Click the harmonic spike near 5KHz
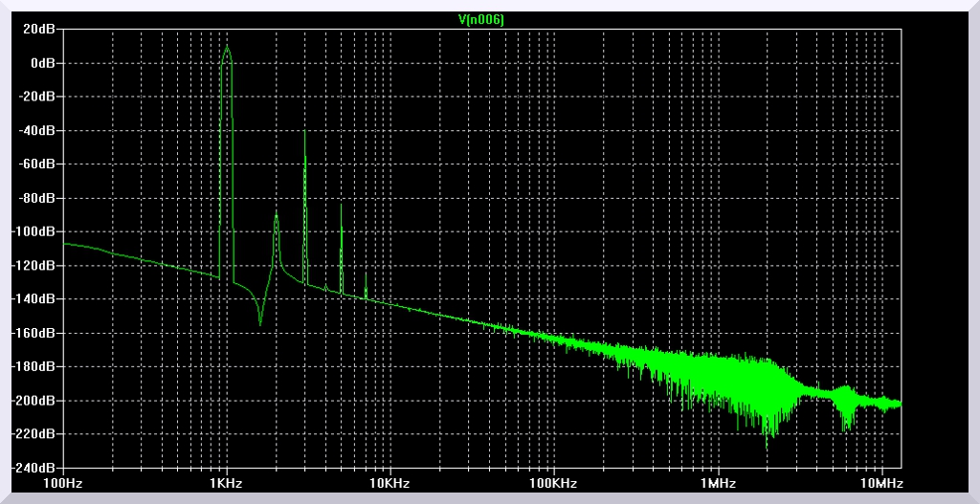This screenshot has height=504, width=980. 341,207
